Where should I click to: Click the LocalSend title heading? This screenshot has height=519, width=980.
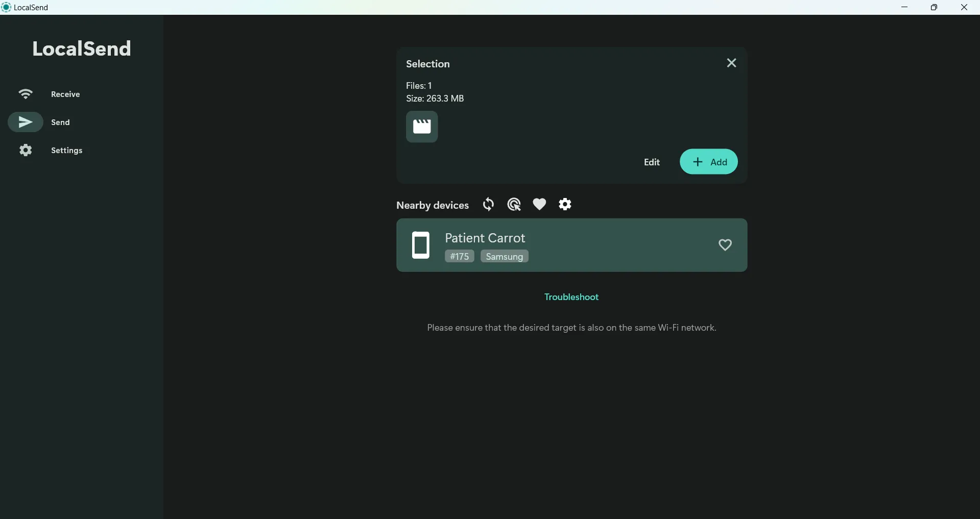(81, 48)
